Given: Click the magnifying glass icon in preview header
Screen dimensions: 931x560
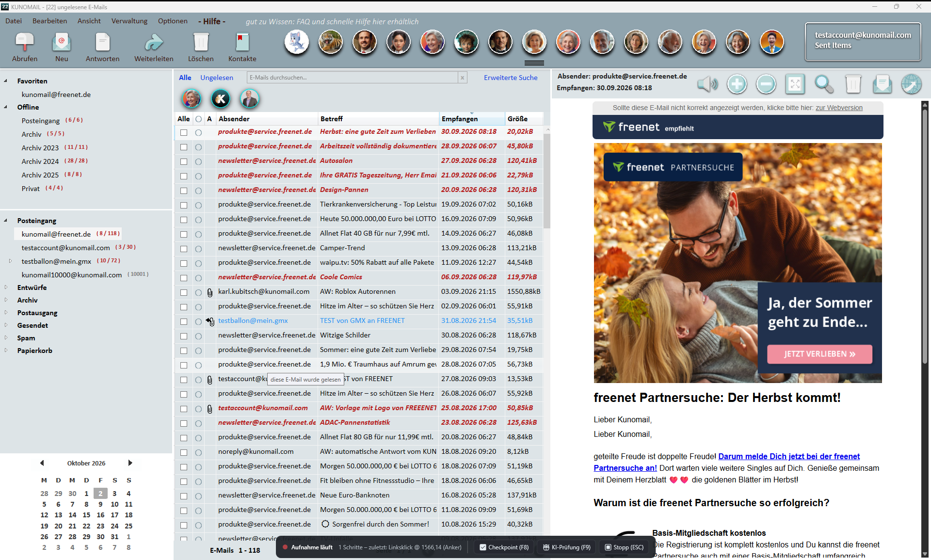Looking at the screenshot, I should pos(824,84).
